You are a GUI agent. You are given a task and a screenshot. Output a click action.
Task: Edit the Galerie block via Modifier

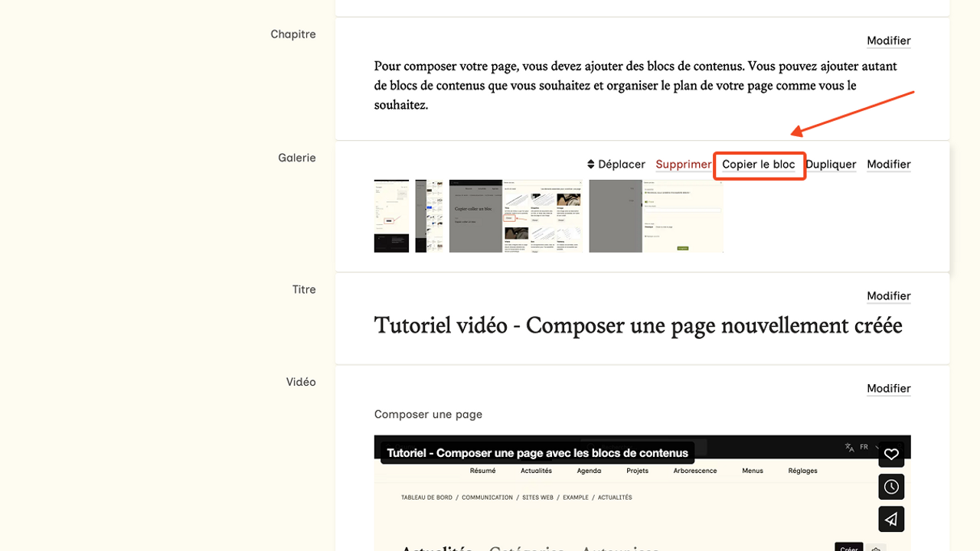[888, 165]
